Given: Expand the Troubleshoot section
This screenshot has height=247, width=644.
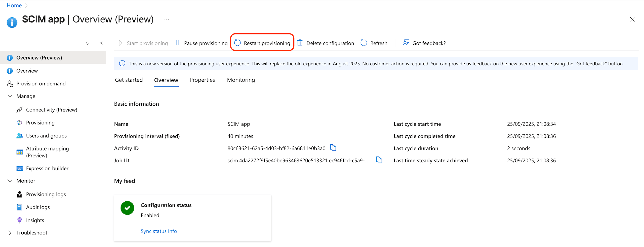Looking at the screenshot, I should (10, 232).
